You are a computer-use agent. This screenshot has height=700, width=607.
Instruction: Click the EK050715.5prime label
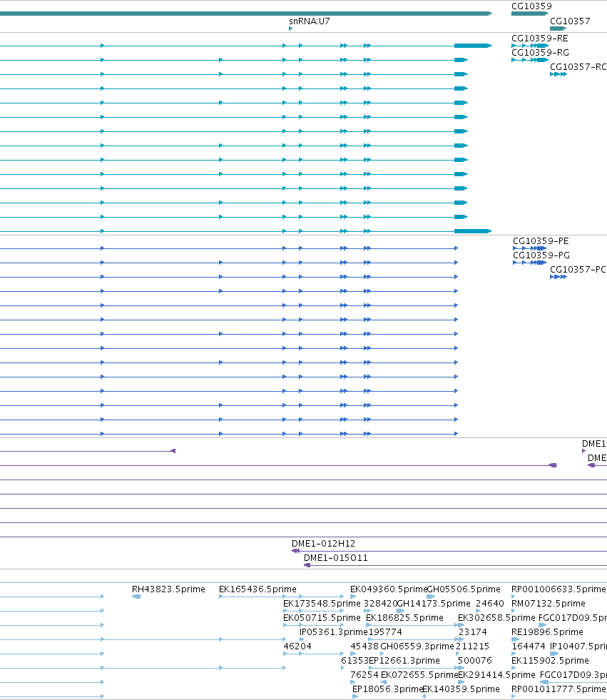point(322,618)
